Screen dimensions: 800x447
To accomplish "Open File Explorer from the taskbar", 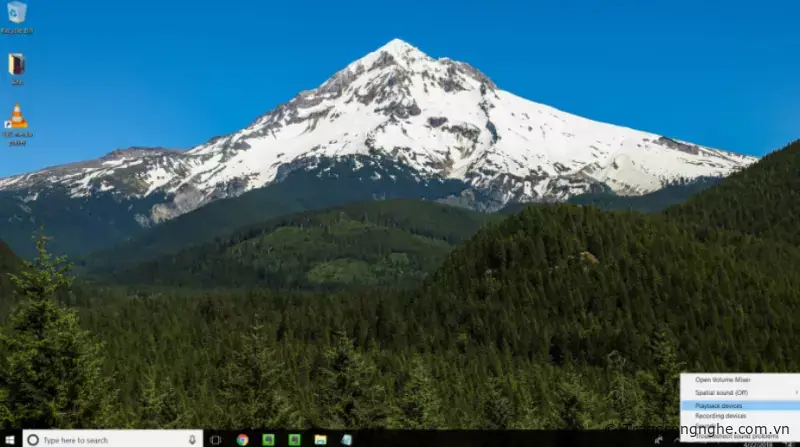I will tap(320, 439).
